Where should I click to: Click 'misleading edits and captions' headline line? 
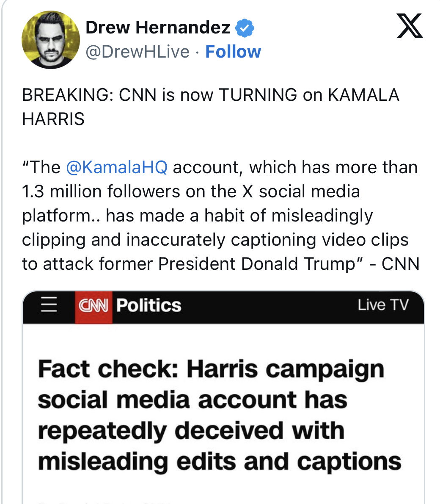click(x=220, y=462)
